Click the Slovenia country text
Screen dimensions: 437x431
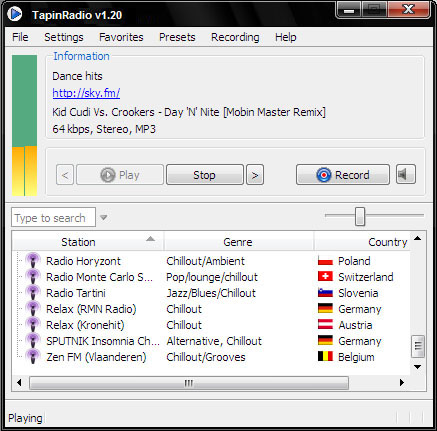[x=358, y=293]
